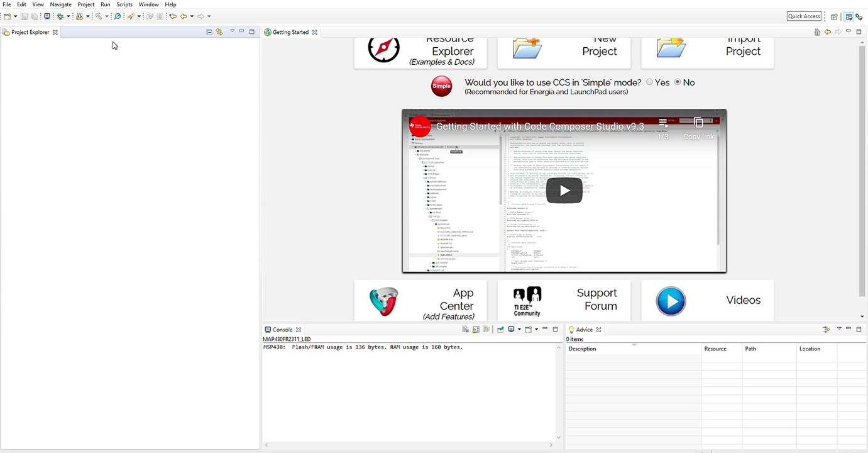Image resolution: width=868 pixels, height=453 pixels.
Task: Click the App Center icon
Action: [383, 303]
